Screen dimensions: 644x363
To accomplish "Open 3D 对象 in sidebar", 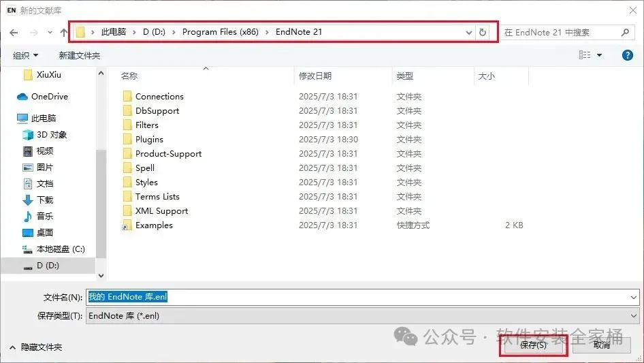I will [x=45, y=134].
